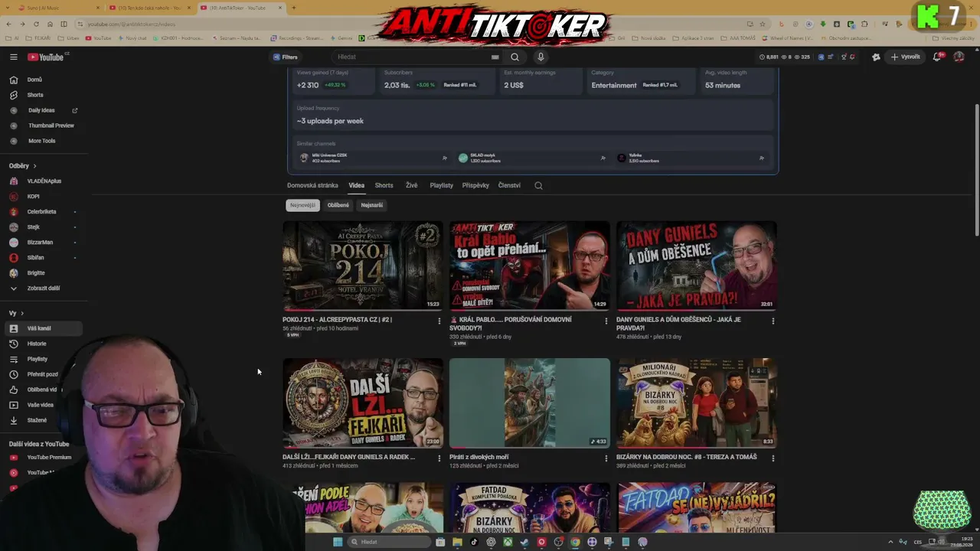
Task: Click the page vertical scrollbar
Action: coord(976,168)
